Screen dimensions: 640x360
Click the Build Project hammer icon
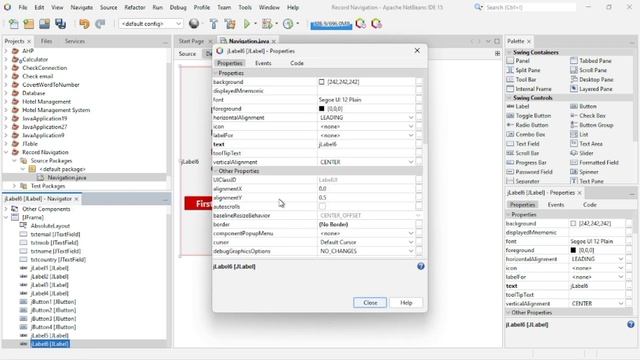(213, 24)
